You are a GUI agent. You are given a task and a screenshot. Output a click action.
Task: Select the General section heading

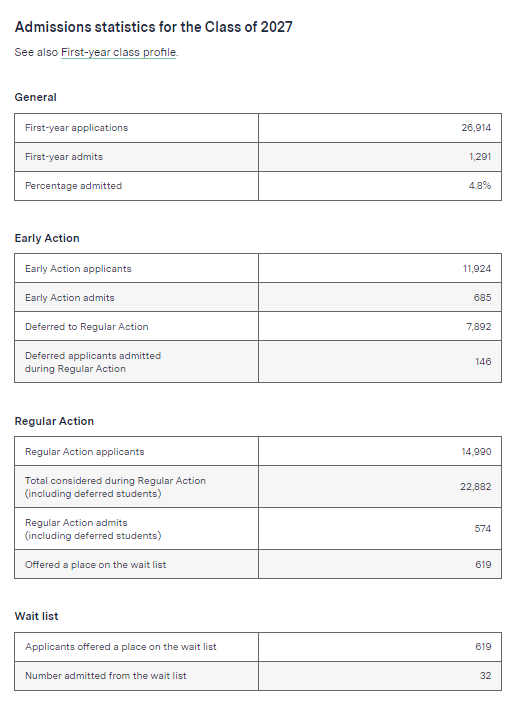pyautogui.click(x=35, y=97)
